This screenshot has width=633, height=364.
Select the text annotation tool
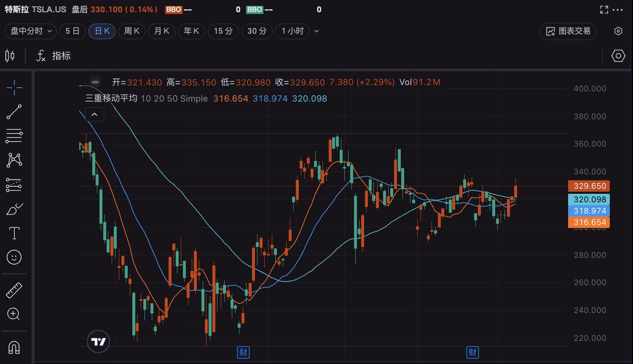coord(14,233)
